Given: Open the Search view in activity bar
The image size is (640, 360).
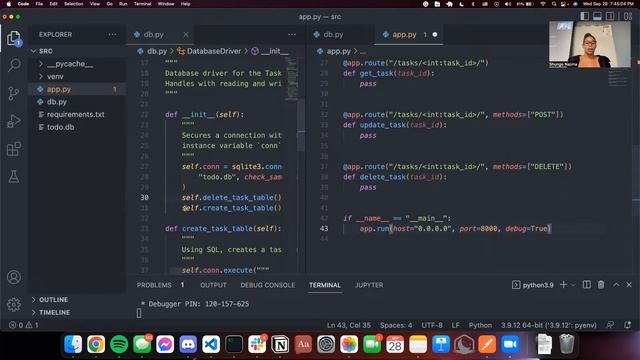Looking at the screenshot, I should point(14,65).
